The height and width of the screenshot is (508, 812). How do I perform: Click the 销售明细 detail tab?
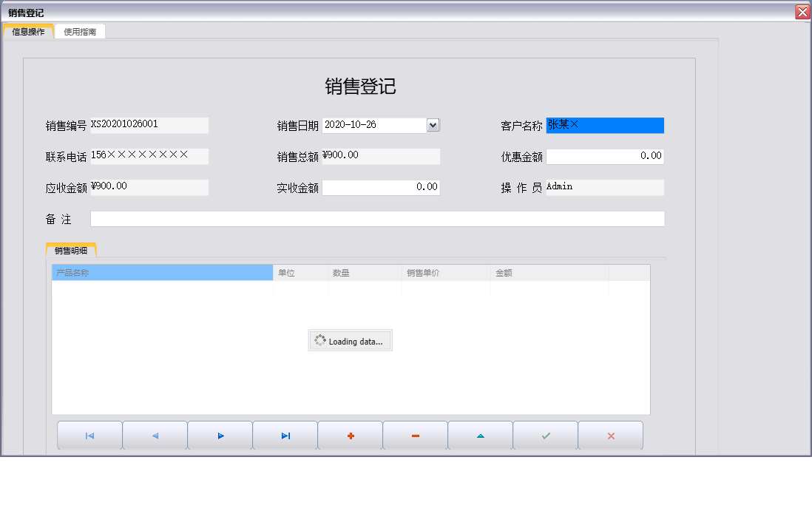pyautogui.click(x=70, y=250)
